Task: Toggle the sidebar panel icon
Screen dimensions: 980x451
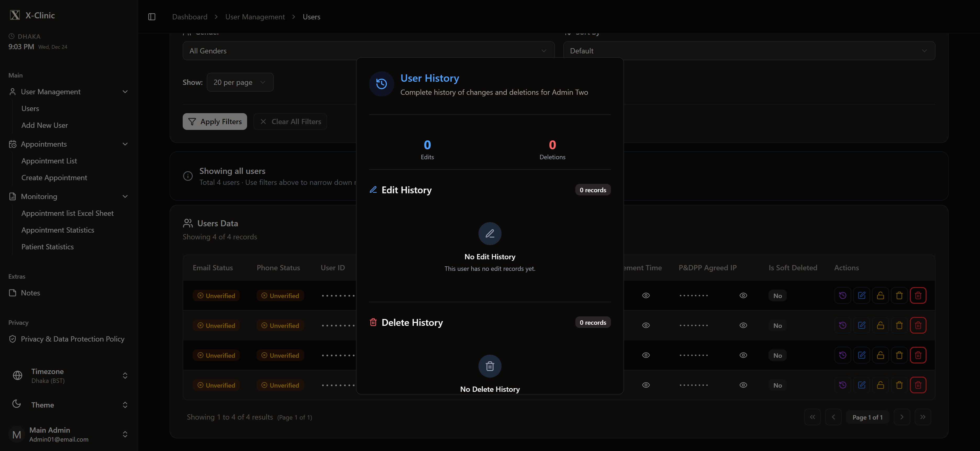Action: 151,17
